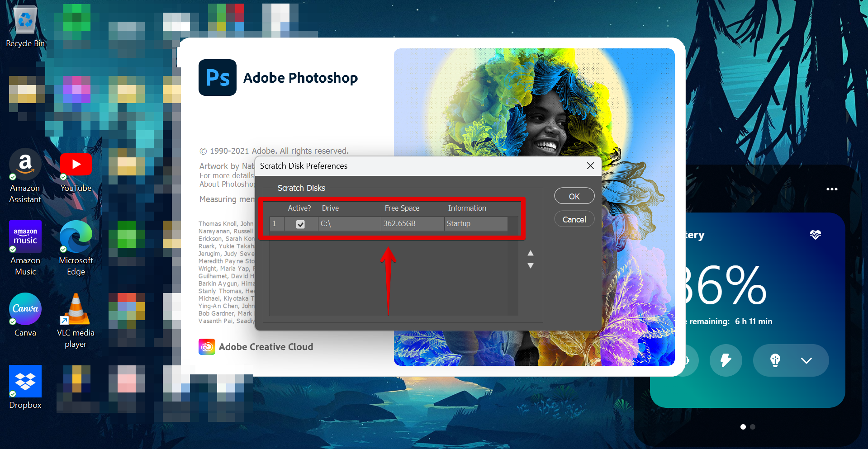Image resolution: width=868 pixels, height=449 pixels.
Task: Click the battery remaining time 6 h 11 min
Action: [754, 321]
